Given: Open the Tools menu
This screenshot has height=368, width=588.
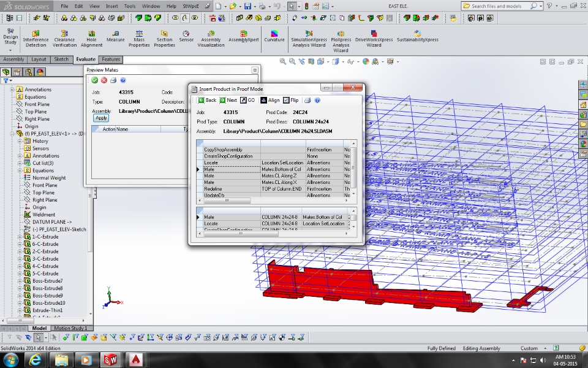Looking at the screenshot, I should 130,6.
